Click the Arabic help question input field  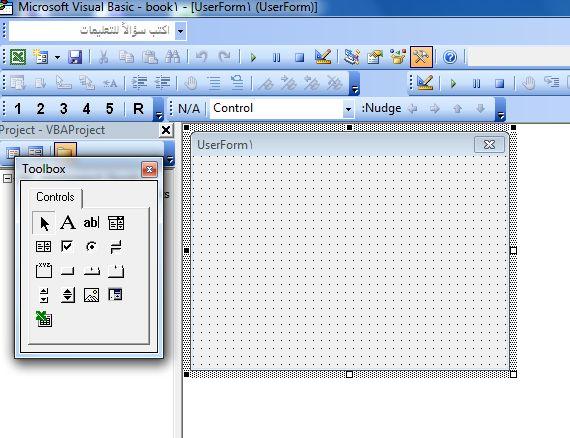[x=92, y=31]
